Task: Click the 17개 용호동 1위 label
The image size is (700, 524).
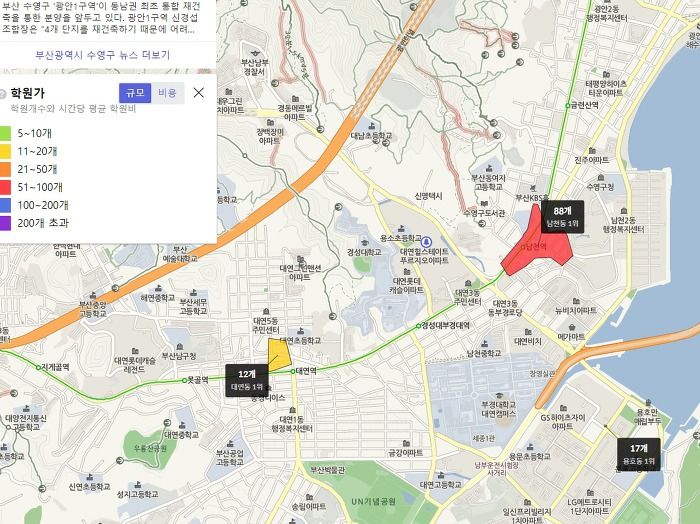Action: 638,454
